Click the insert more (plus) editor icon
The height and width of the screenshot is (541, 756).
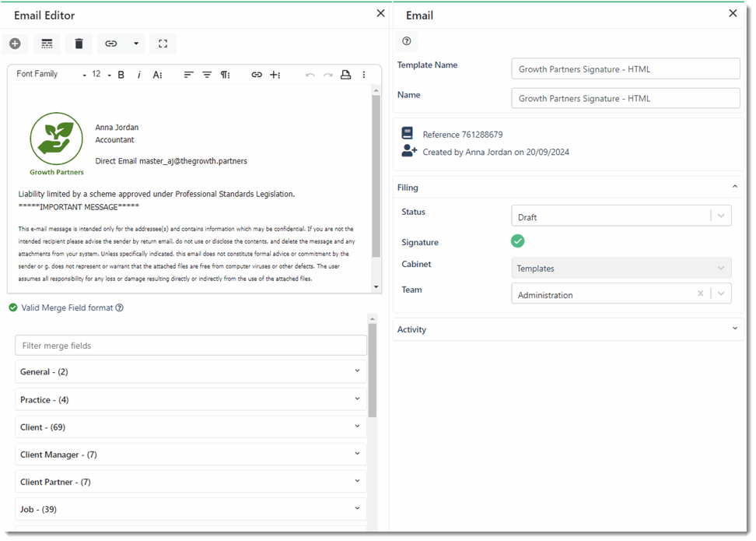pos(275,75)
